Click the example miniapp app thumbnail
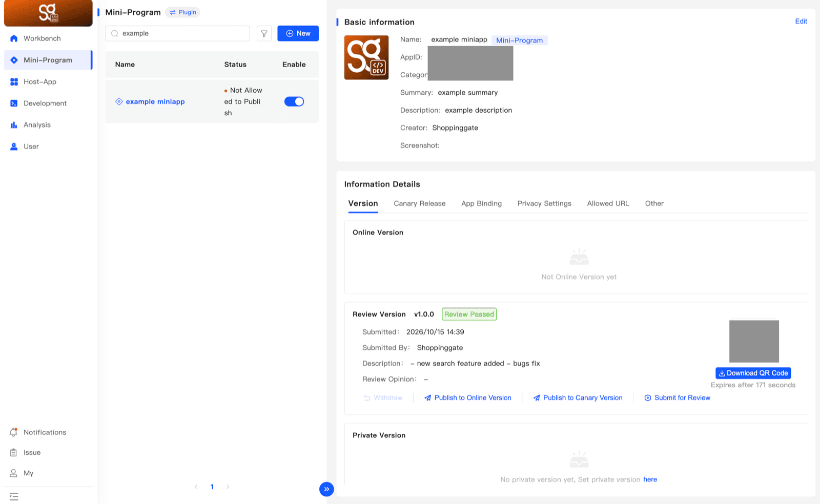Viewport: 820px width, 504px height. coord(366,57)
